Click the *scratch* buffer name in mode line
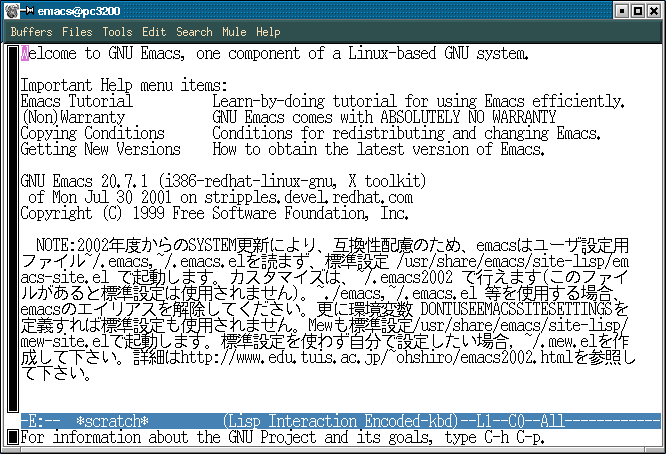Image resolution: width=666 pixels, height=454 pixels. (112, 421)
